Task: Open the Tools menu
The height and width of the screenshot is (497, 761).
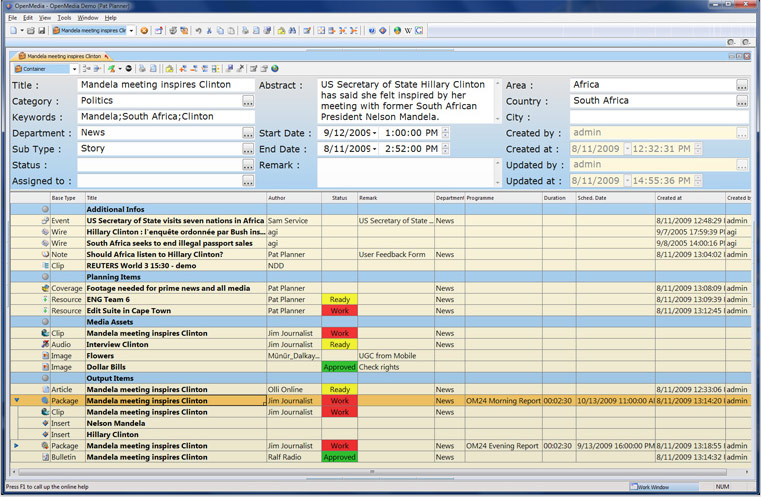Action: [x=64, y=18]
